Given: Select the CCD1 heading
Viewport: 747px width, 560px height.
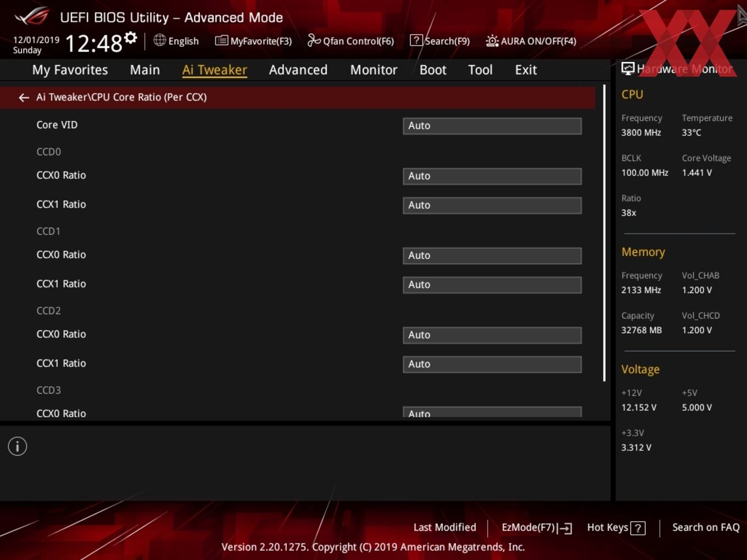Looking at the screenshot, I should (x=48, y=232).
